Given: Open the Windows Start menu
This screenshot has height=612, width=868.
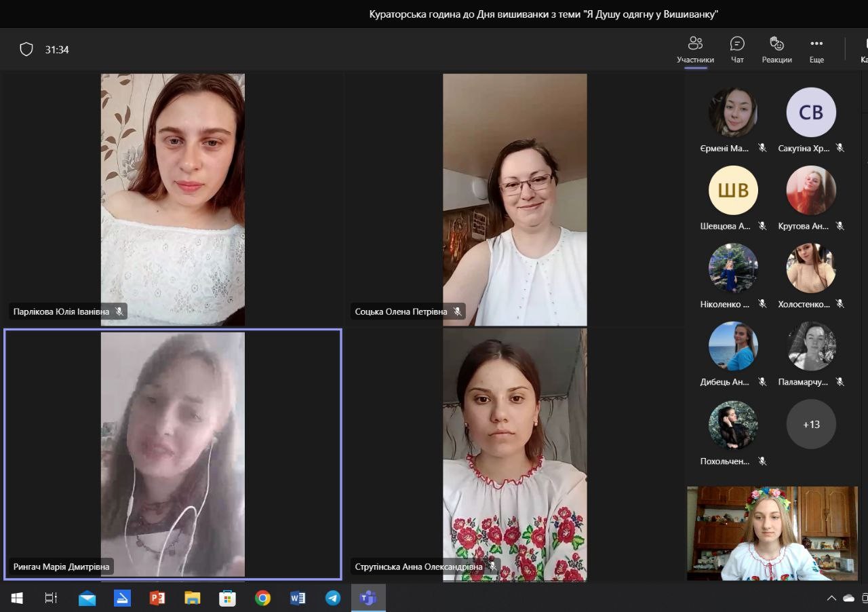Looking at the screenshot, I should (17, 598).
